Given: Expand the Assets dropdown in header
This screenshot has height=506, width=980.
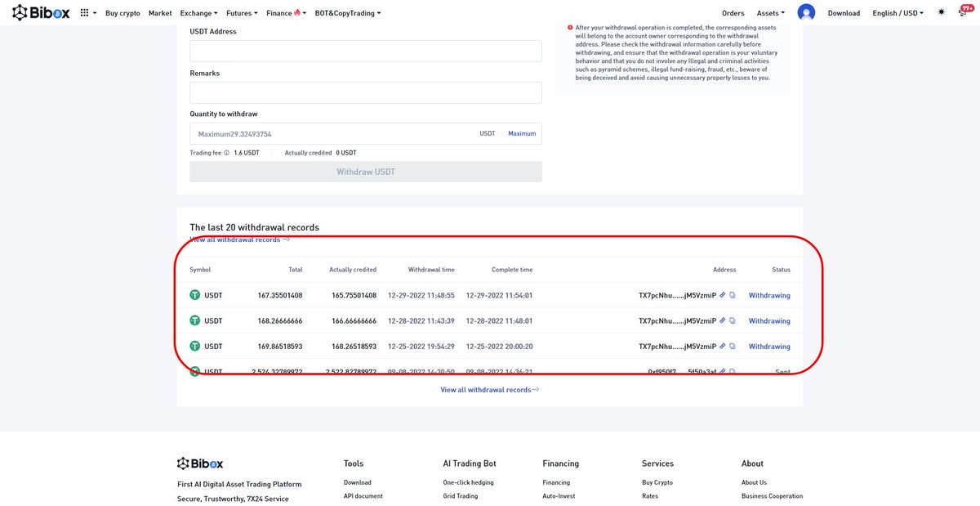Looking at the screenshot, I should coord(771,13).
